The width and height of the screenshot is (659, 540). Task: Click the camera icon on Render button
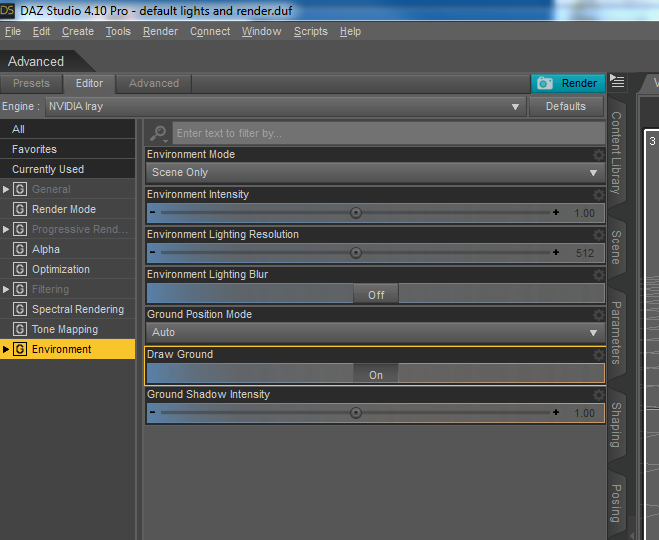pos(545,83)
